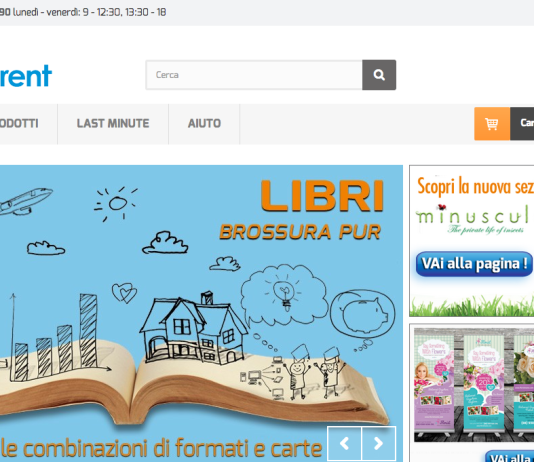The image size is (534, 462).
Task: Go to previous slide arrow
Action: [344, 443]
